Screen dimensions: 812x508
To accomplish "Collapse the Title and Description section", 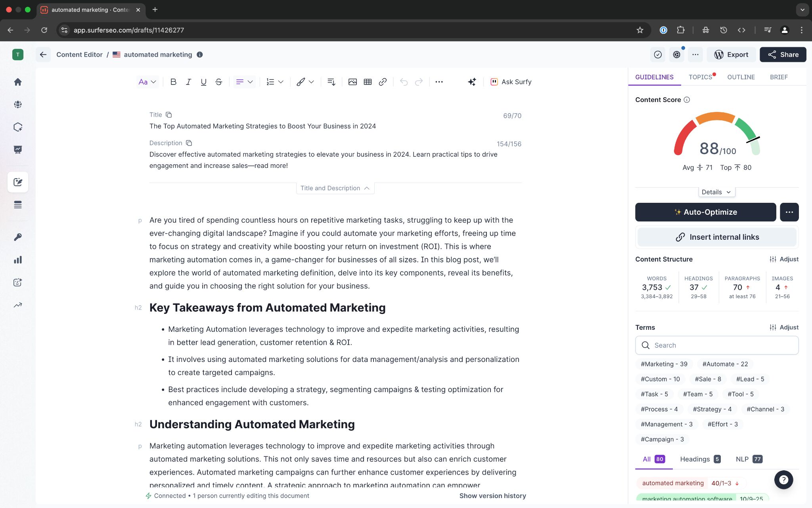I will pyautogui.click(x=335, y=188).
